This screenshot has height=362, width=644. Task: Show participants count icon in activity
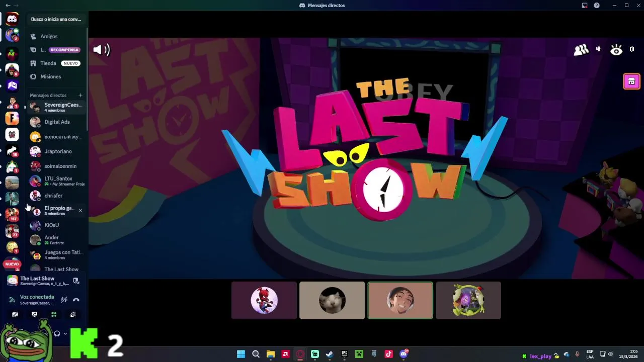point(581,49)
